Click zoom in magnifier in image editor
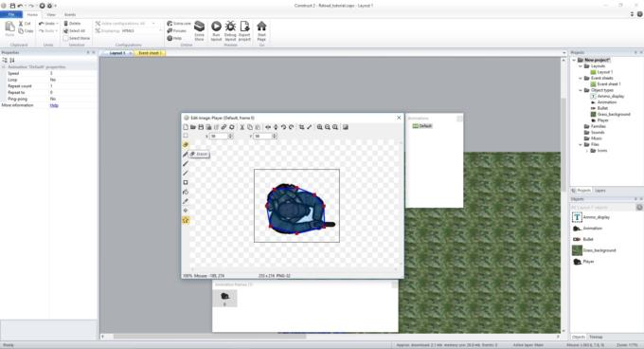The image size is (644, 349). (x=319, y=127)
